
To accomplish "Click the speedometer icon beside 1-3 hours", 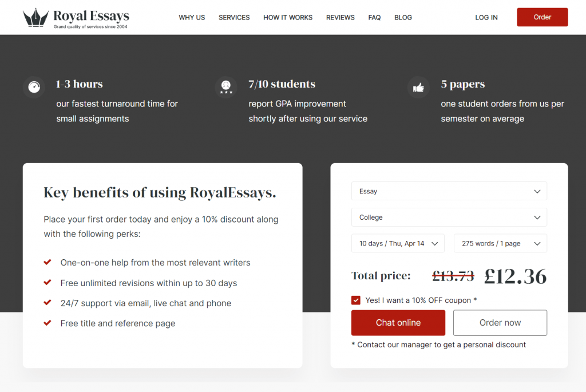I will click(x=34, y=87).
